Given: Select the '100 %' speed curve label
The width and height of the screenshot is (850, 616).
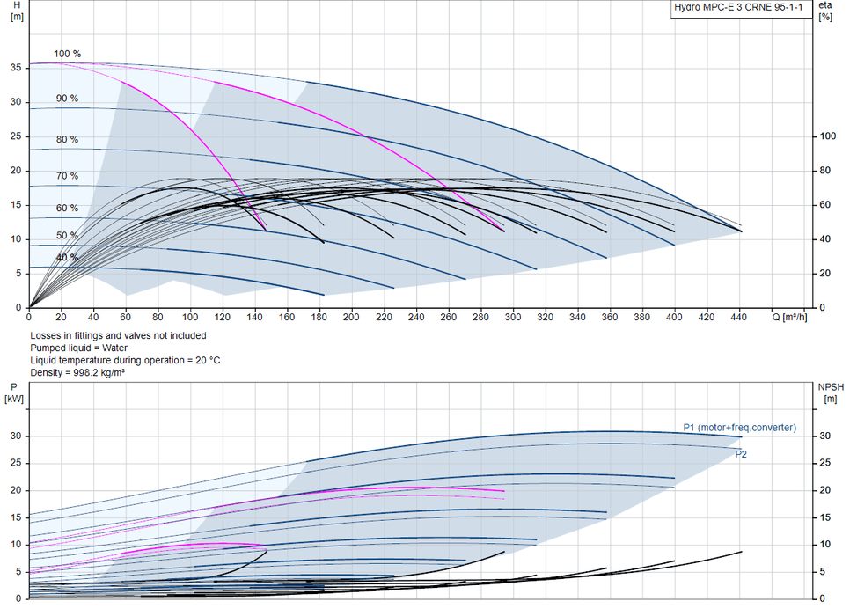Looking at the screenshot, I should coord(67,54).
